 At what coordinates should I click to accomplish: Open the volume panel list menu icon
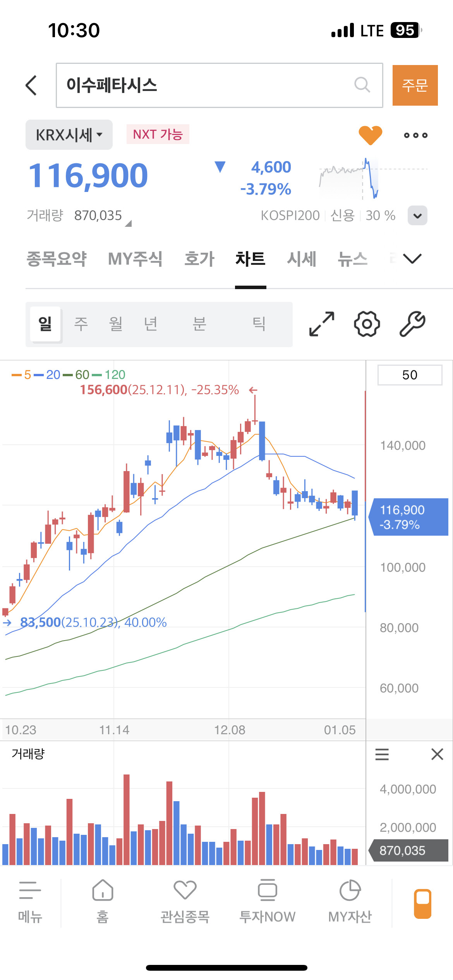click(x=382, y=754)
